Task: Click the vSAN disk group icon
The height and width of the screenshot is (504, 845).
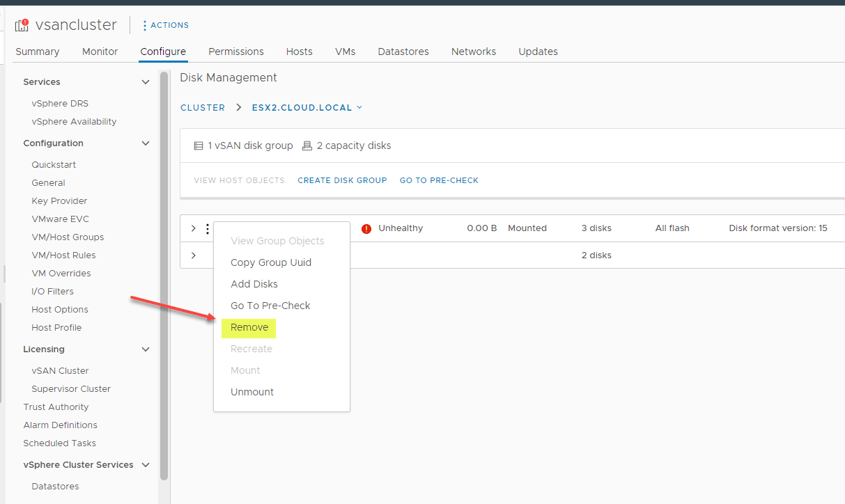Action: coord(199,146)
